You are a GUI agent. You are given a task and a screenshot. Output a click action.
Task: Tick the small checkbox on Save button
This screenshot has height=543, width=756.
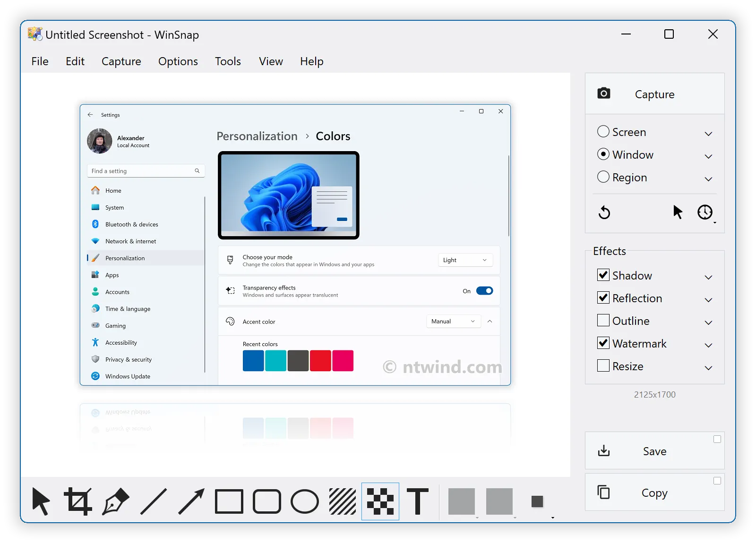click(717, 439)
